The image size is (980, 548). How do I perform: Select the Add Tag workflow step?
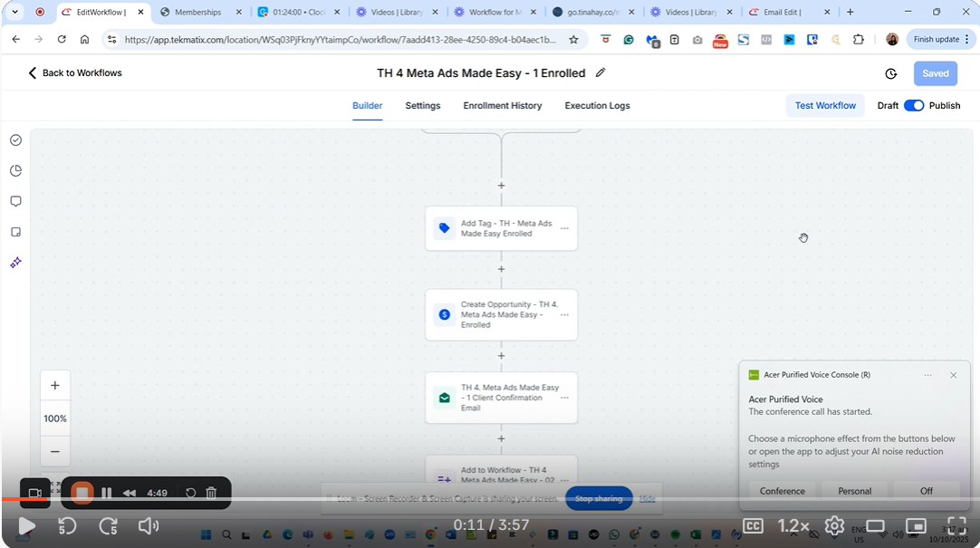point(501,228)
